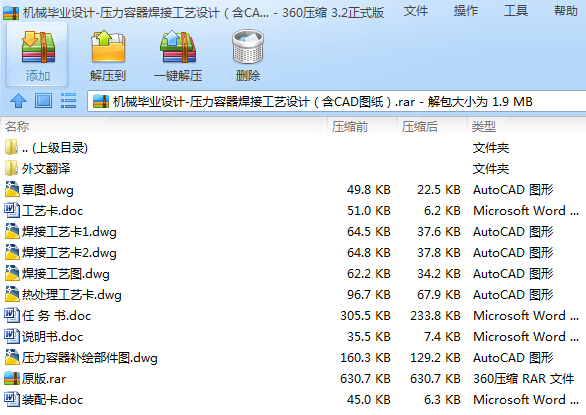Click the 上级目录 parent folder icon

(11, 147)
